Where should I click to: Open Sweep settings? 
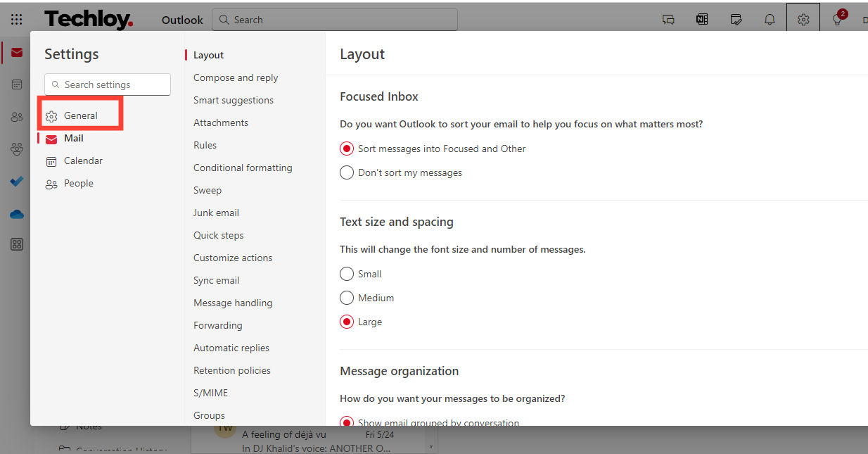coord(208,190)
